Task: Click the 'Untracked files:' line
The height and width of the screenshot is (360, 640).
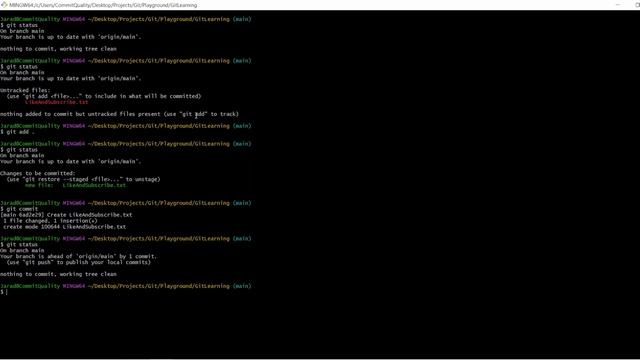Action: coord(25,90)
